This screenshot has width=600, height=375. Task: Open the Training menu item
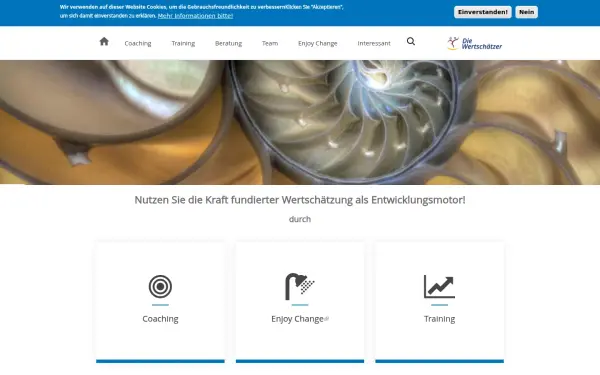click(x=183, y=43)
